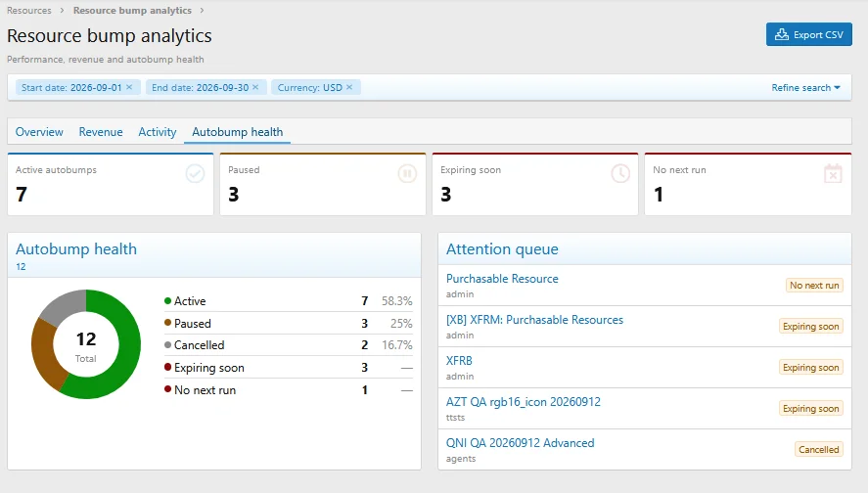Viewport: 868px width, 493px height.
Task: Switch to the Revenue tab
Action: tap(101, 132)
